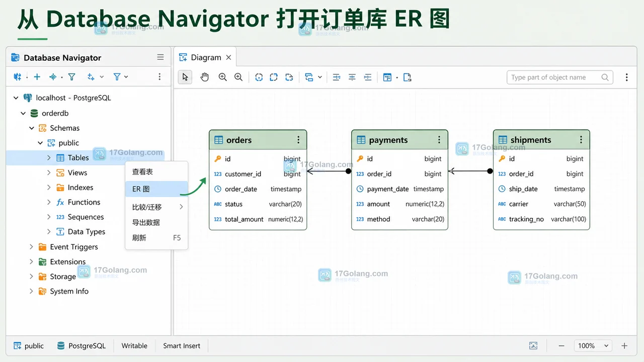Activate the hand pan tool
Image resolution: width=644 pixels, height=362 pixels.
(x=204, y=77)
